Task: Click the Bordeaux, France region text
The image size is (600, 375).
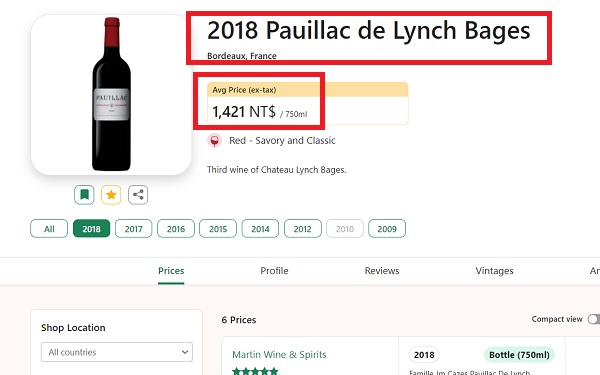Action: [242, 56]
